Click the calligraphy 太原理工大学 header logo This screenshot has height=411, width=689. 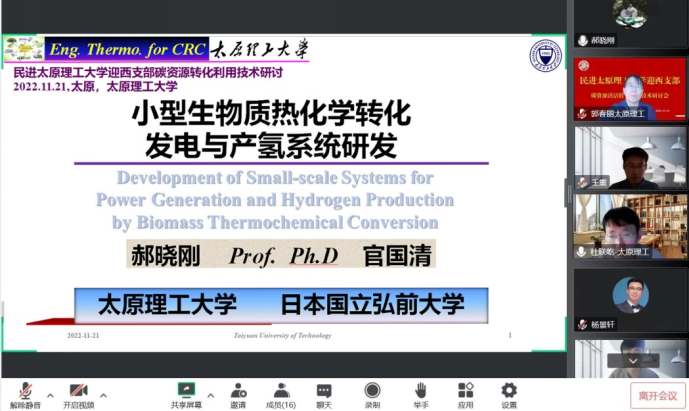coord(259,49)
